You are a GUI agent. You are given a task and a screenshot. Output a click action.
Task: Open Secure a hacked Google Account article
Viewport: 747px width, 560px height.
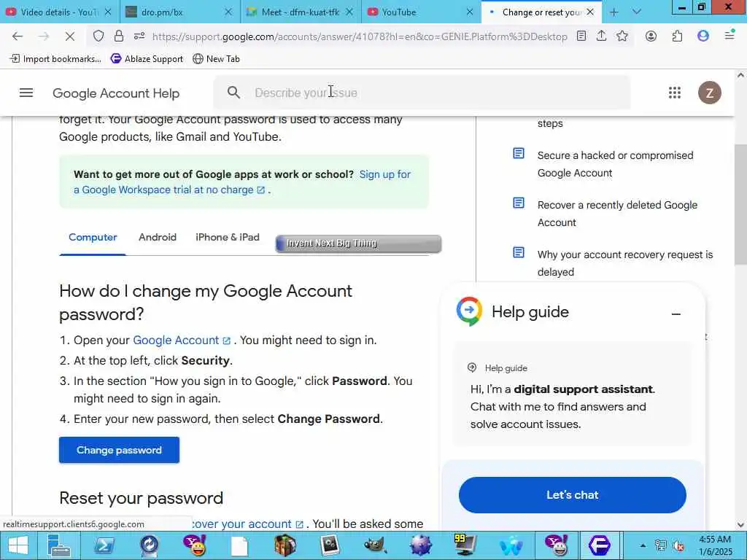pos(615,164)
